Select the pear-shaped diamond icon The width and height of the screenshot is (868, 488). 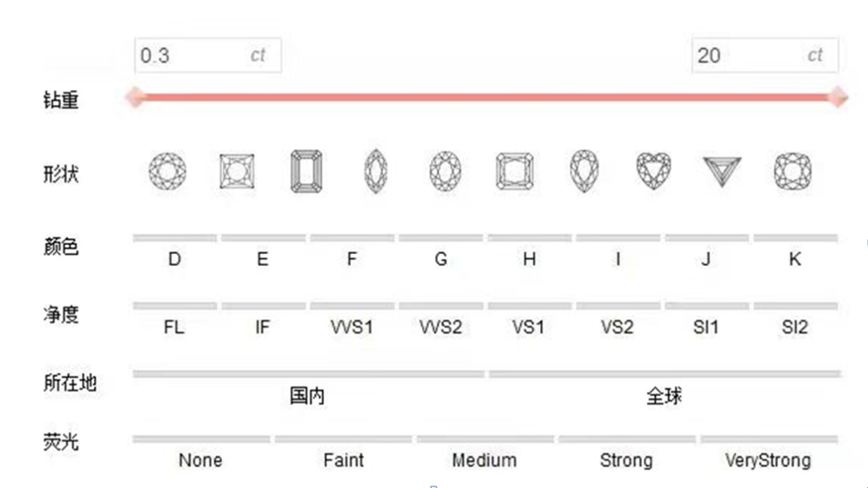click(584, 170)
